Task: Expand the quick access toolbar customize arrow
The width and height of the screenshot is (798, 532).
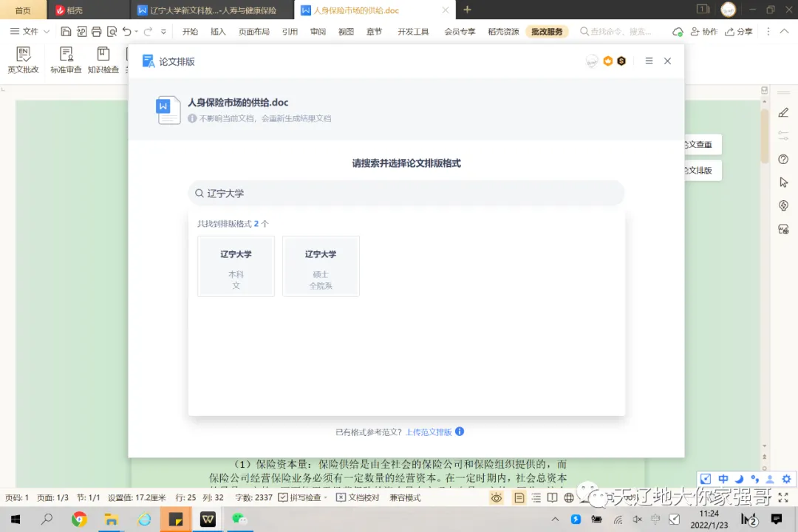Action: point(163,32)
